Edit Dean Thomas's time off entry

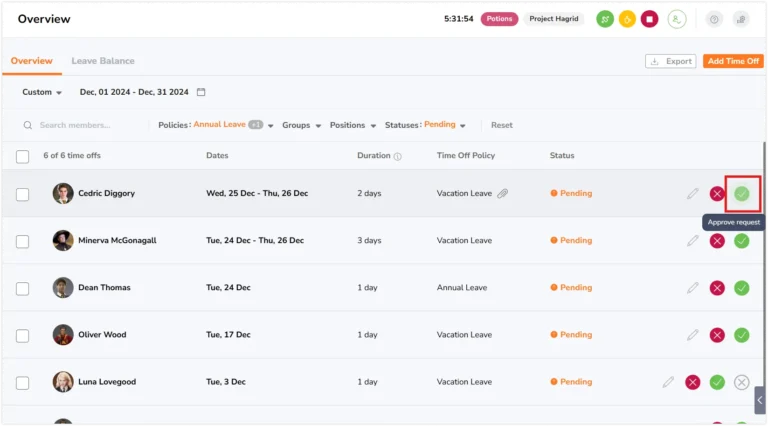(x=692, y=288)
